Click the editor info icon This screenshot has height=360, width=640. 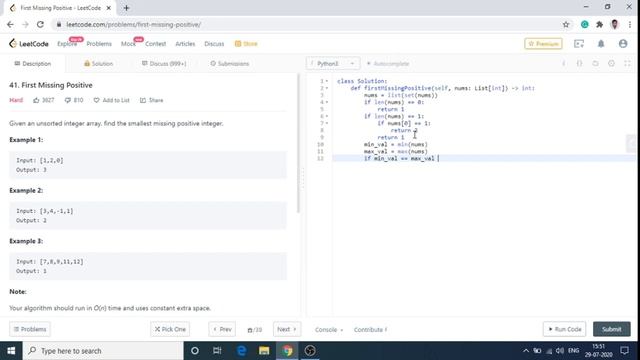pos(564,64)
